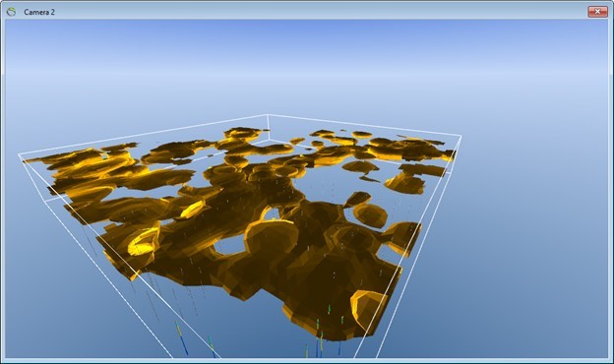
Task: Select the green drillhole segment above front edge
Action: pos(330,309)
